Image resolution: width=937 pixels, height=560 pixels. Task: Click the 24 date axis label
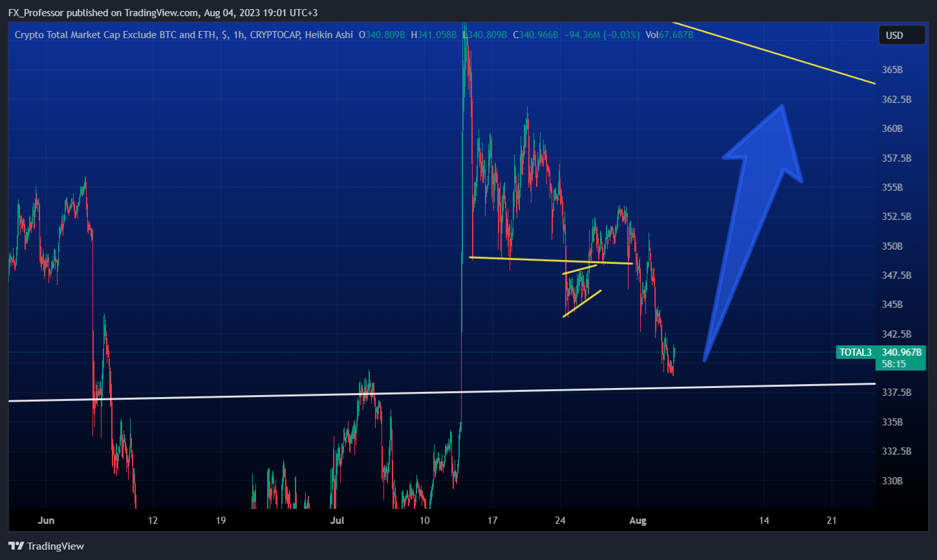coord(560,521)
